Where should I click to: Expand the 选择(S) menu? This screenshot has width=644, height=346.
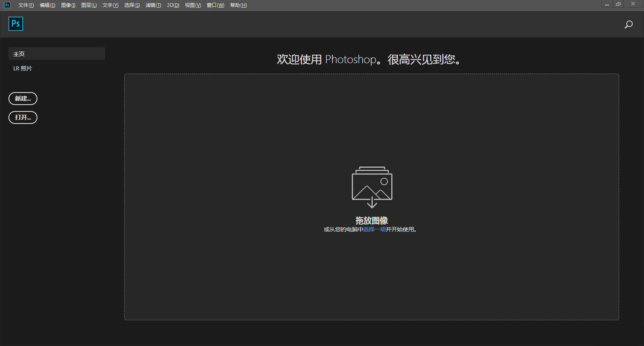[x=132, y=5]
